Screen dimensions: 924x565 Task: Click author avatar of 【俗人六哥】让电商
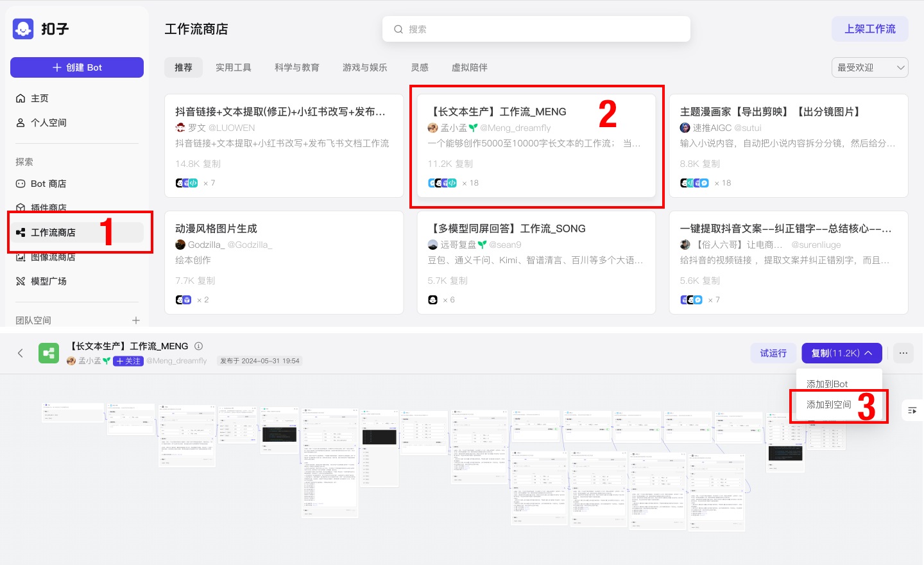tap(685, 245)
